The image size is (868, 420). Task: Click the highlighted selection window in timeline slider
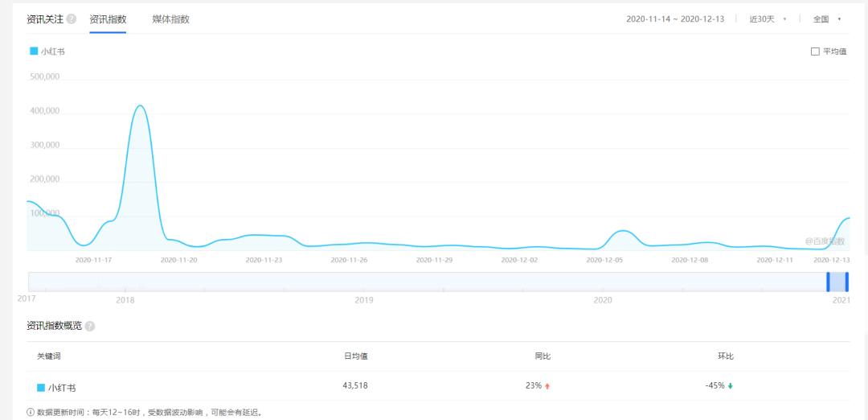[837, 282]
